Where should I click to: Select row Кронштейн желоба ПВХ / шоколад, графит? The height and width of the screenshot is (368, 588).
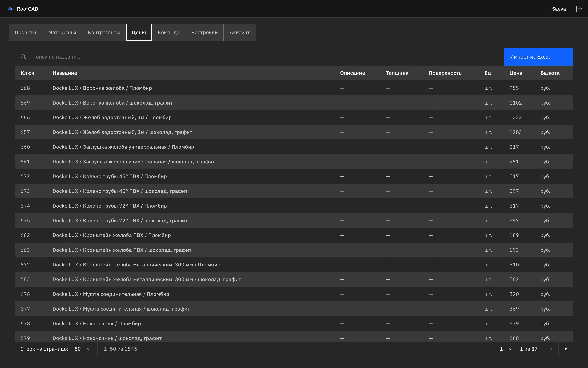tap(294, 250)
